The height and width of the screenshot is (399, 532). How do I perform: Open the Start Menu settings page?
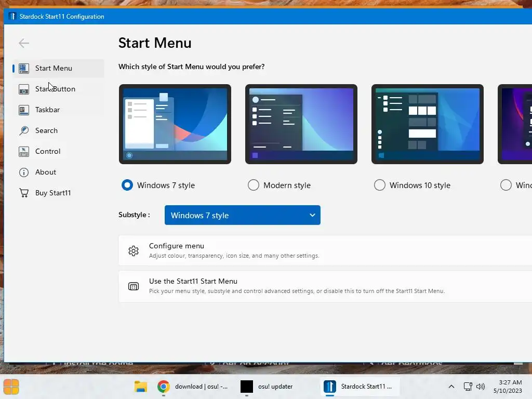[x=58, y=68]
